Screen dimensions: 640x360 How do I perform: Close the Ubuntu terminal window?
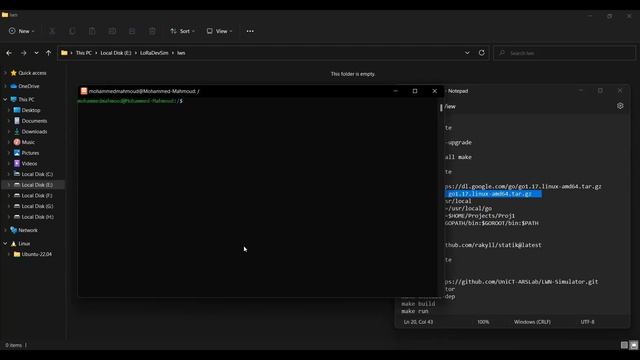coord(434,91)
